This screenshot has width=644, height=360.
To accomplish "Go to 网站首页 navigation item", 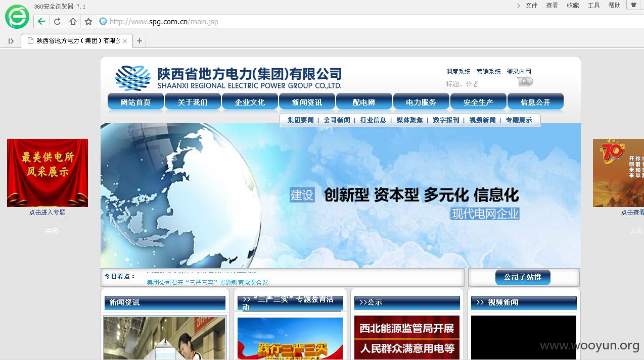I will click(x=135, y=102).
